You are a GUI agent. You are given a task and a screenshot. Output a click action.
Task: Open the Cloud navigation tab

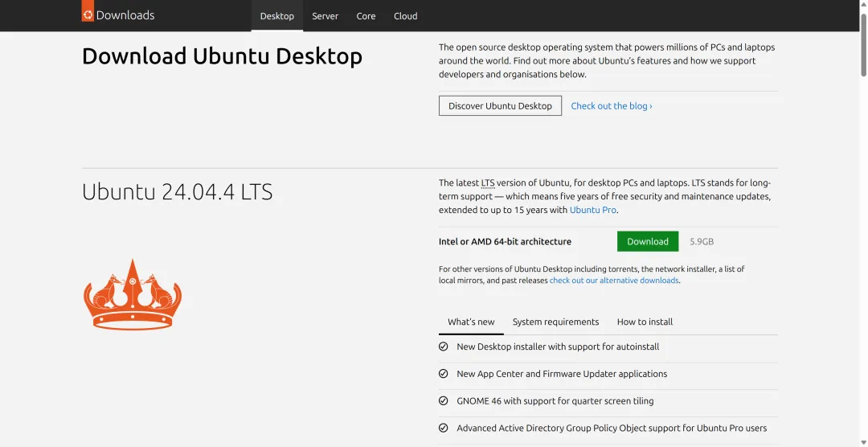pyautogui.click(x=406, y=16)
